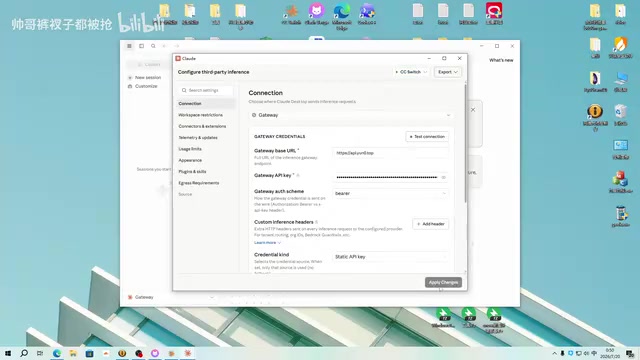Show the Gateway API key with eye icon
This screenshot has width=640, height=360.
pos(443,177)
